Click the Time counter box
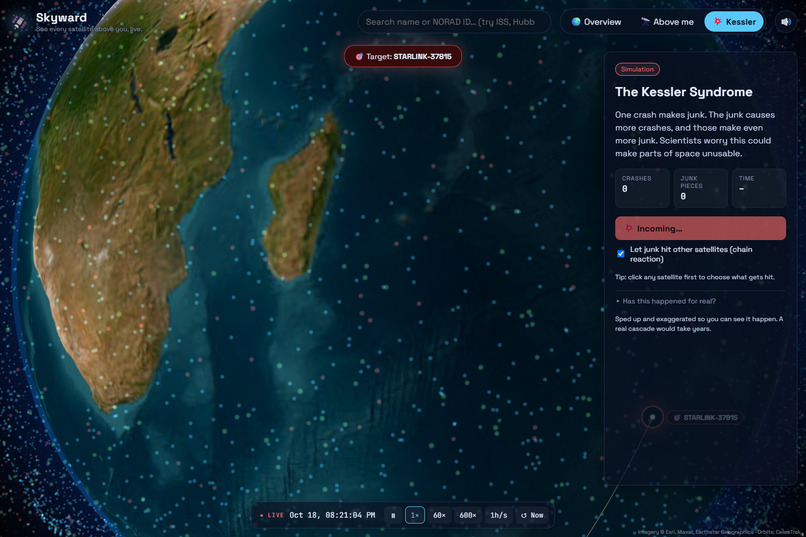806x537 pixels. pos(759,188)
